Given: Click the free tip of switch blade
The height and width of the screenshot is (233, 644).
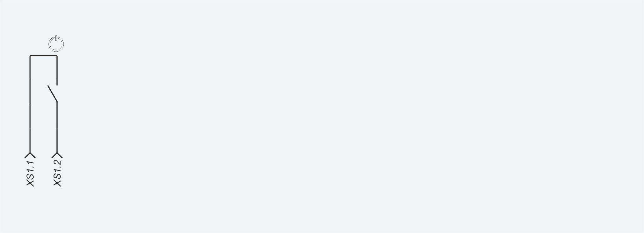Looking at the screenshot, I should point(48,86).
